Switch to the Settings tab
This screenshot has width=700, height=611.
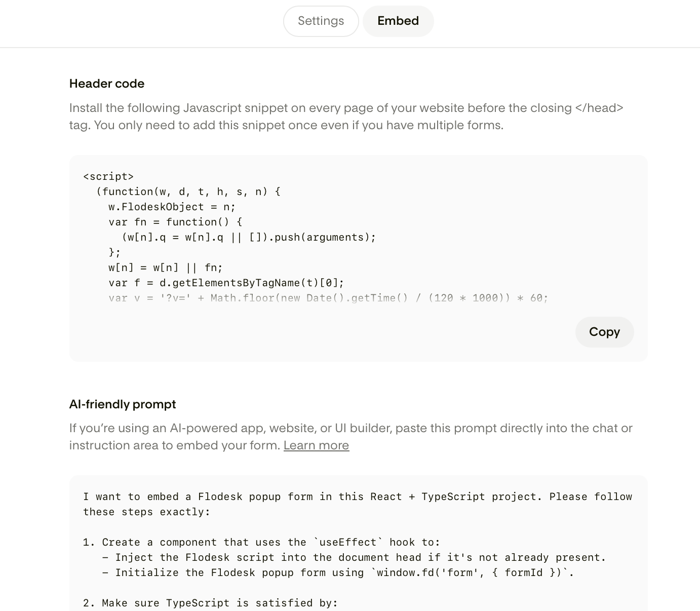(x=321, y=21)
